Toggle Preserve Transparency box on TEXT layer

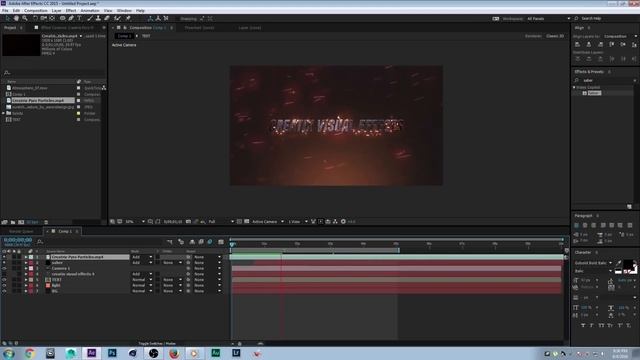click(158, 280)
